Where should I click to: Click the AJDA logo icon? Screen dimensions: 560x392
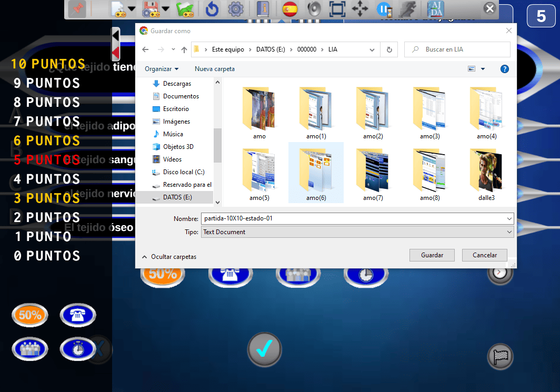click(435, 9)
